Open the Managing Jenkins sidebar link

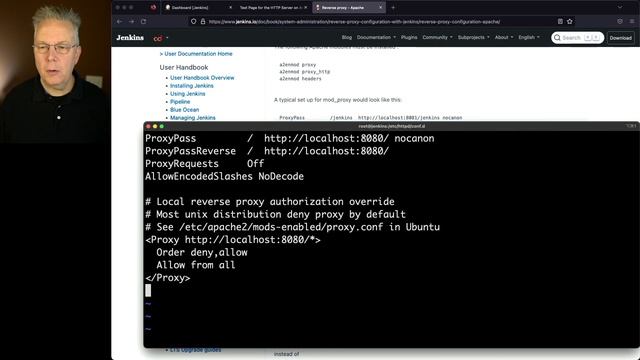click(x=193, y=118)
